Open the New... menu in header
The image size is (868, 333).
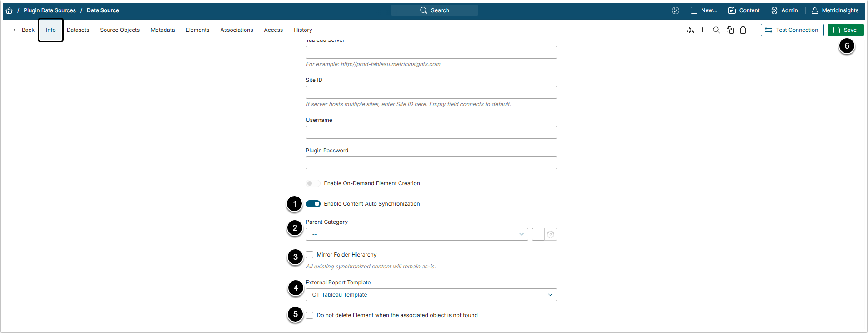tap(704, 10)
